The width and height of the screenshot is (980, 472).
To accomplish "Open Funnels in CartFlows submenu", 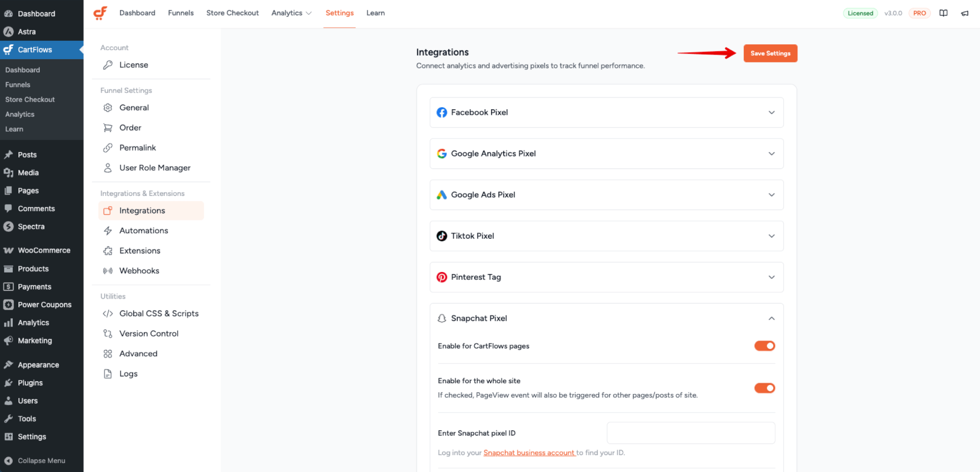I will (x=18, y=85).
